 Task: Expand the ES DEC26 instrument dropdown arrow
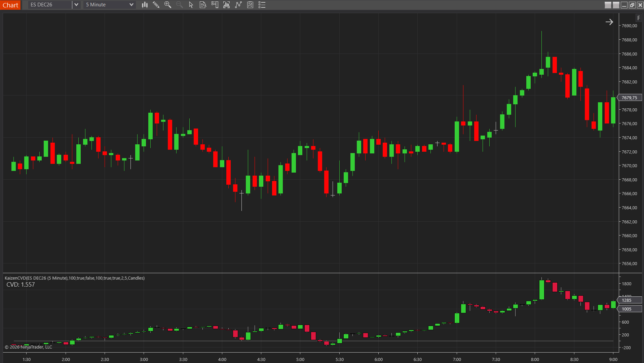tap(76, 5)
